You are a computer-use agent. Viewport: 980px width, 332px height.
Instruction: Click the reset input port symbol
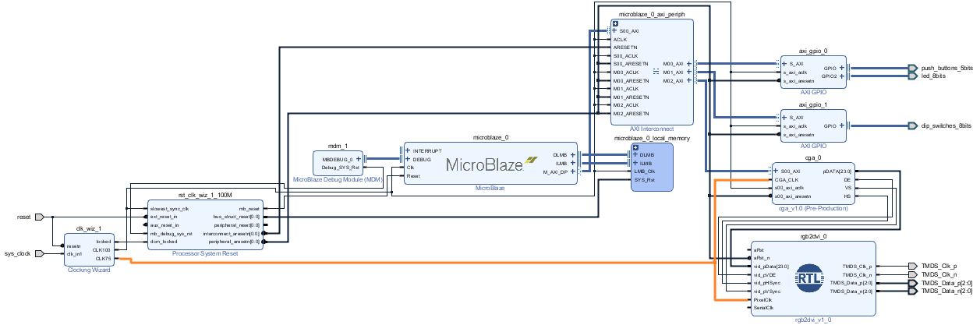pos(39,217)
